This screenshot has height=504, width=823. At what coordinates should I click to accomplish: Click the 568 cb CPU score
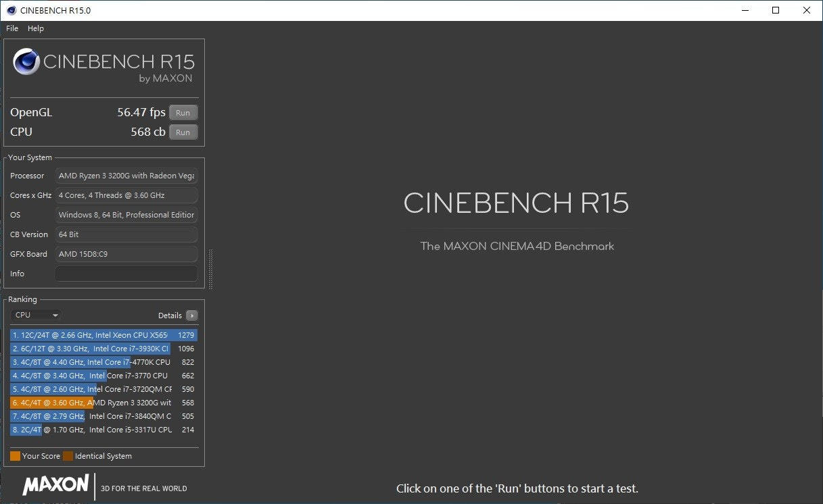[x=148, y=132]
